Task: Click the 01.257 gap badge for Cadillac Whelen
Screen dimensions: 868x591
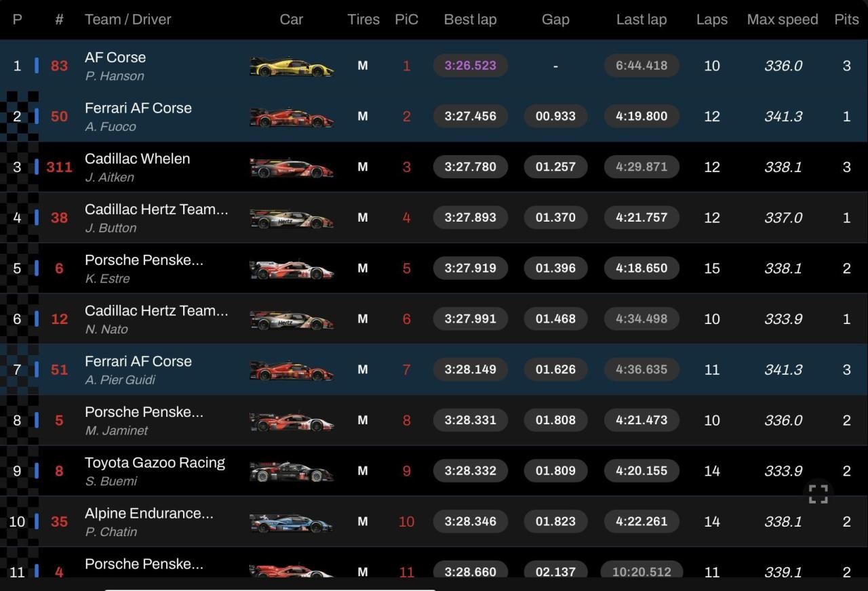Action: point(555,167)
